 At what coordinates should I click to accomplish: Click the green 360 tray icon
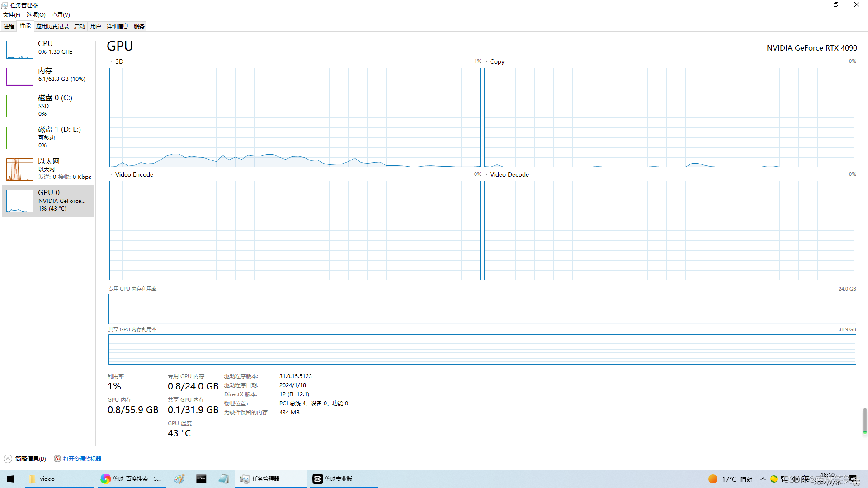pyautogui.click(x=774, y=479)
